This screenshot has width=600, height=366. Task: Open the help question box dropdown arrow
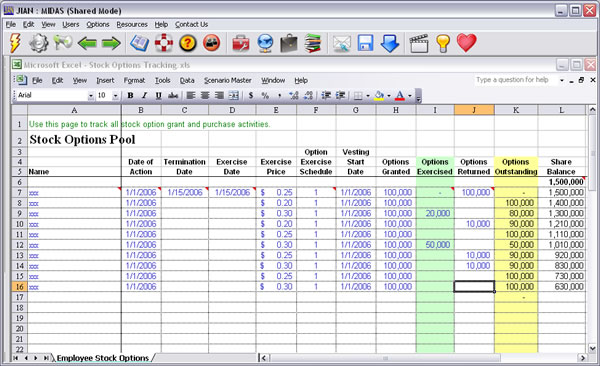[x=562, y=80]
